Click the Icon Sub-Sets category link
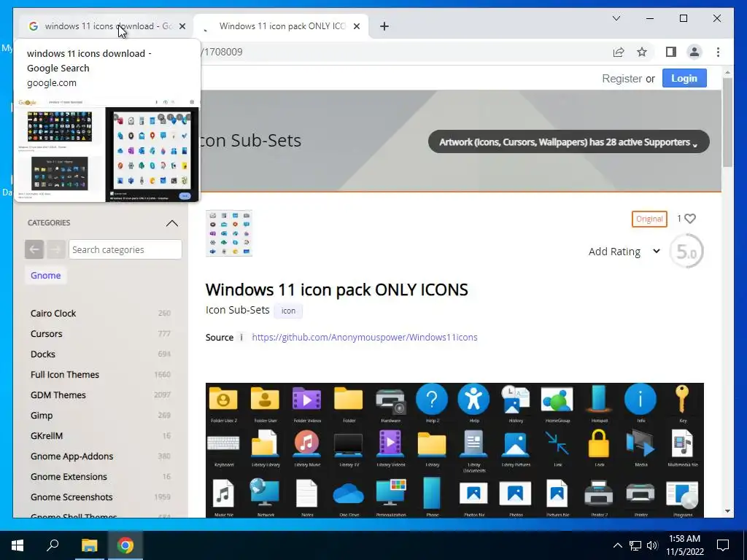Screen dimensions: 747x560 (237, 310)
